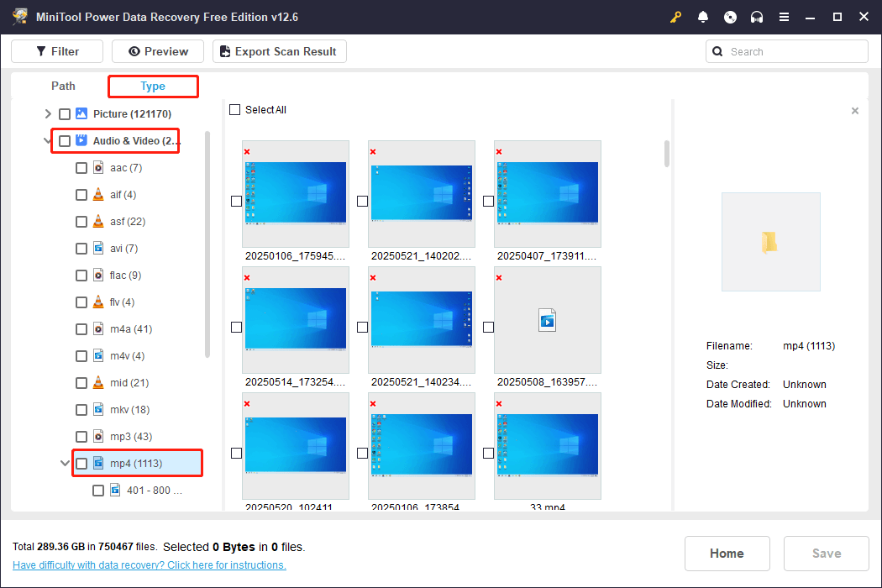This screenshot has width=882, height=588.
Task: Open online help via the headset icon
Action: [x=757, y=17]
